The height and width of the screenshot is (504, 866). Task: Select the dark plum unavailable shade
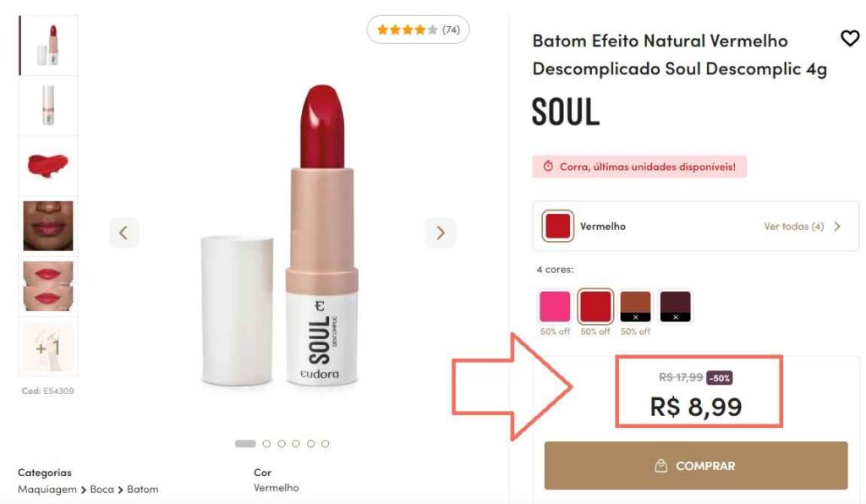[x=676, y=305]
